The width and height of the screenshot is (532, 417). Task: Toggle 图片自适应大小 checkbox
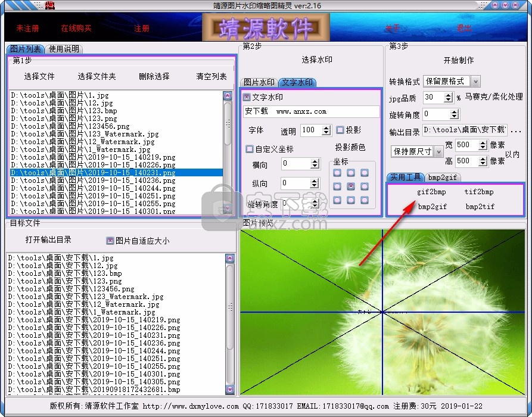click(110, 241)
